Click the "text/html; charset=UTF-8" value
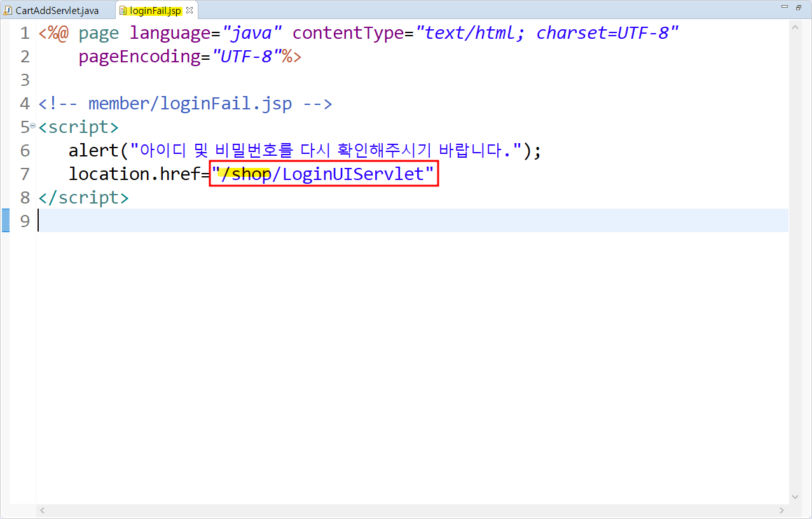The width and height of the screenshot is (812, 519). 547,33
